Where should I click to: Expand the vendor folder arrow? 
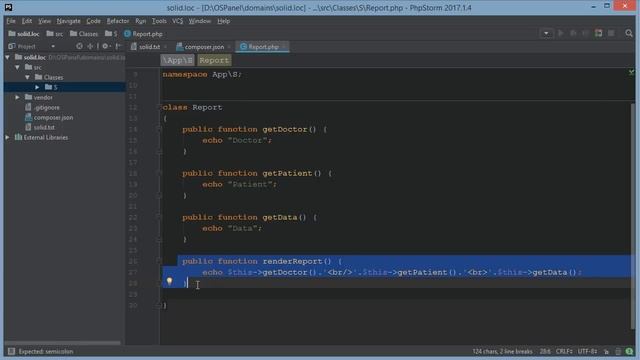[x=18, y=97]
